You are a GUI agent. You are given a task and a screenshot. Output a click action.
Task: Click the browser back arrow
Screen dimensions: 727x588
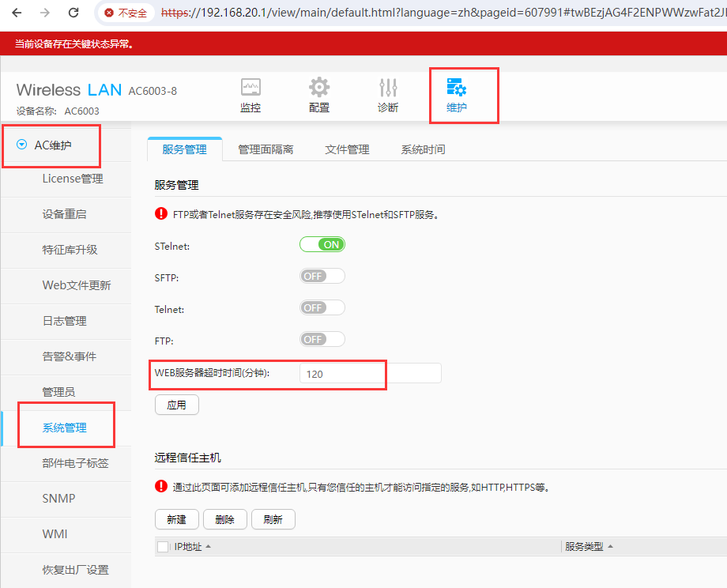point(17,13)
